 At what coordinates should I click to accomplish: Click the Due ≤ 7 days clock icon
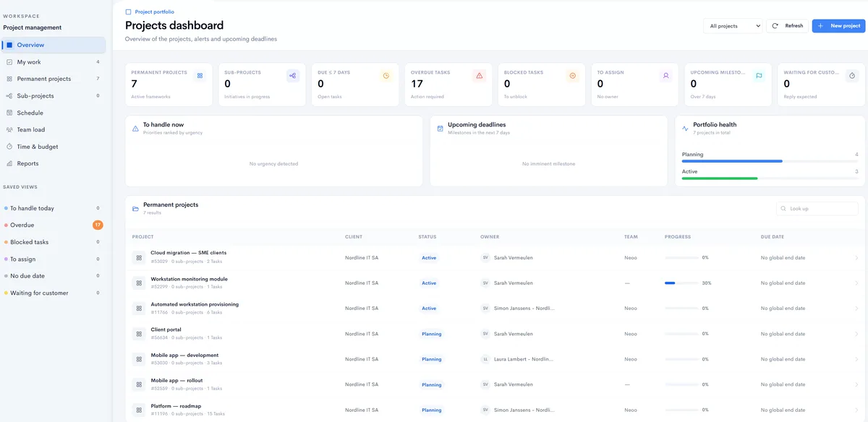[x=386, y=75]
